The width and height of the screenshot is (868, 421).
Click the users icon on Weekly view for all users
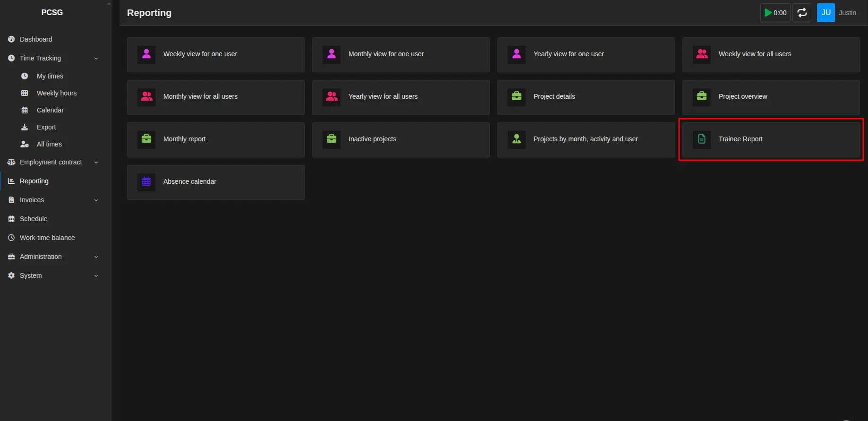point(702,54)
